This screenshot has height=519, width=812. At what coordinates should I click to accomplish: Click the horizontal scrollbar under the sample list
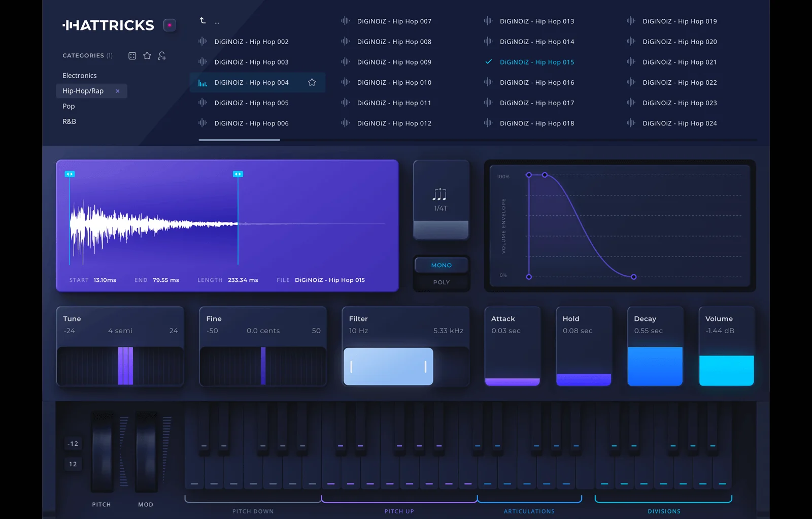click(x=240, y=140)
